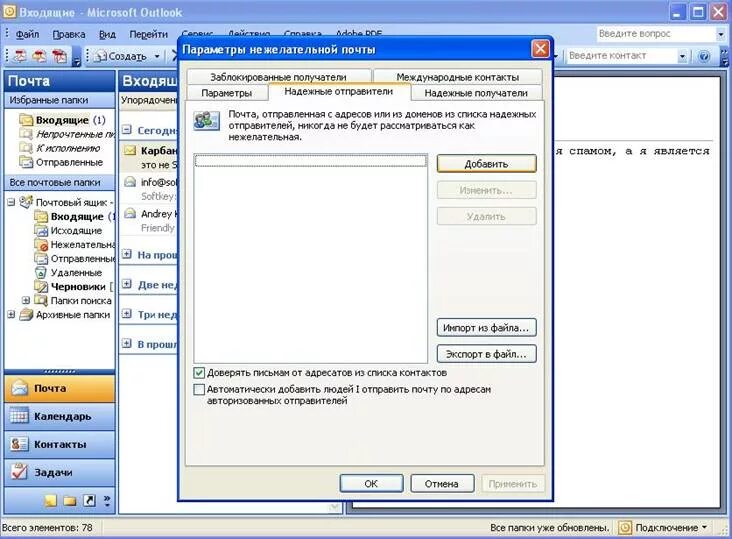Enable 'Автоматически добавить людей' checkbox
The image size is (732, 539).
tap(199, 389)
